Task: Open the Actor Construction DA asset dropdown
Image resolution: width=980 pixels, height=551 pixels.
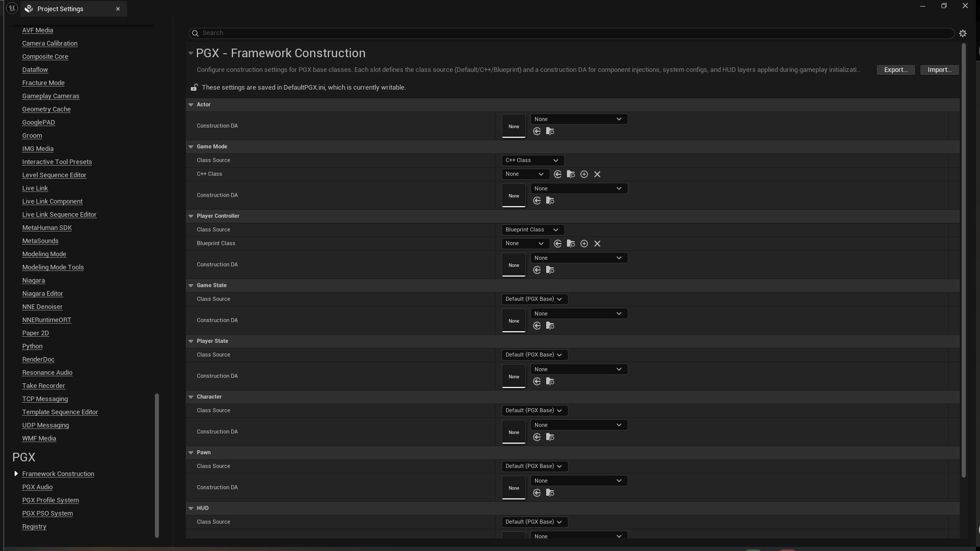Action: pos(579,119)
